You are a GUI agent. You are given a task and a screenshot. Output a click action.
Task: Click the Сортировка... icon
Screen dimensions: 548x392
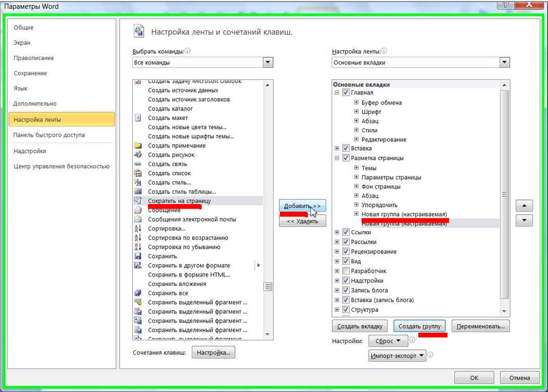(x=138, y=228)
